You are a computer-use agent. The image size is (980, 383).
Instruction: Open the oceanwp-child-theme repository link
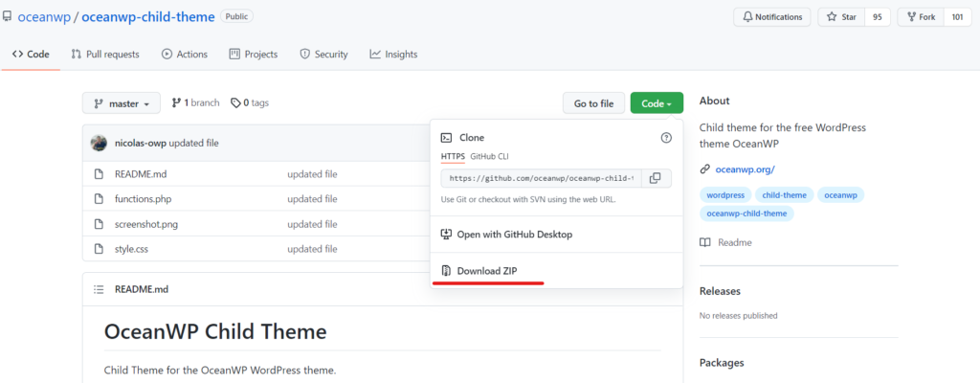(x=148, y=17)
